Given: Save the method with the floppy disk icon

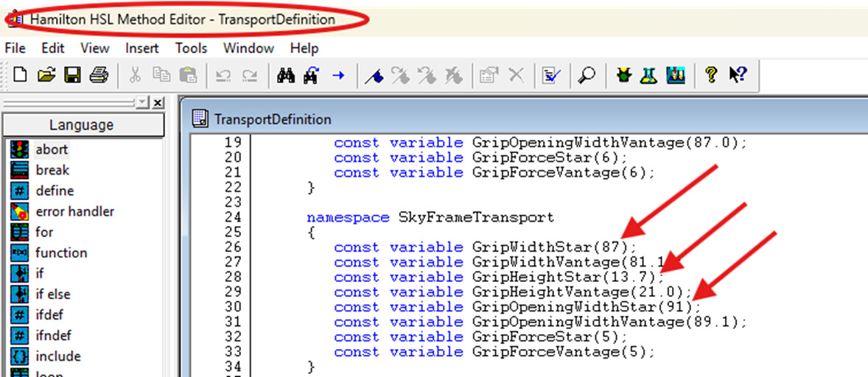Looking at the screenshot, I should (72, 74).
